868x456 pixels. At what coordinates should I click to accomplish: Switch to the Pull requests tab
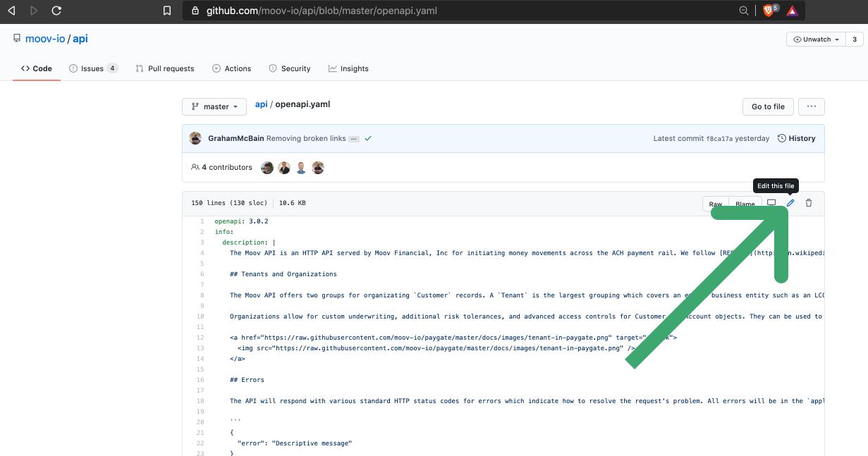coord(165,68)
